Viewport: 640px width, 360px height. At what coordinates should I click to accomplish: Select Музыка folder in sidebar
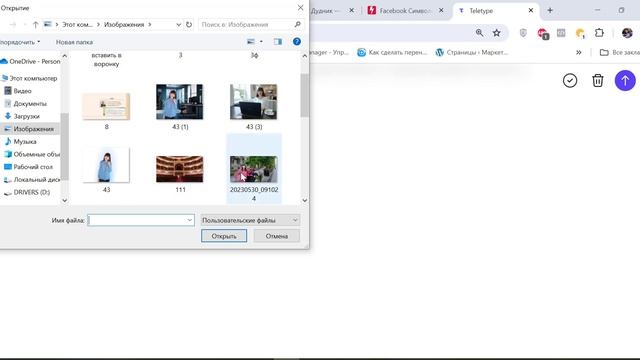[20, 142]
